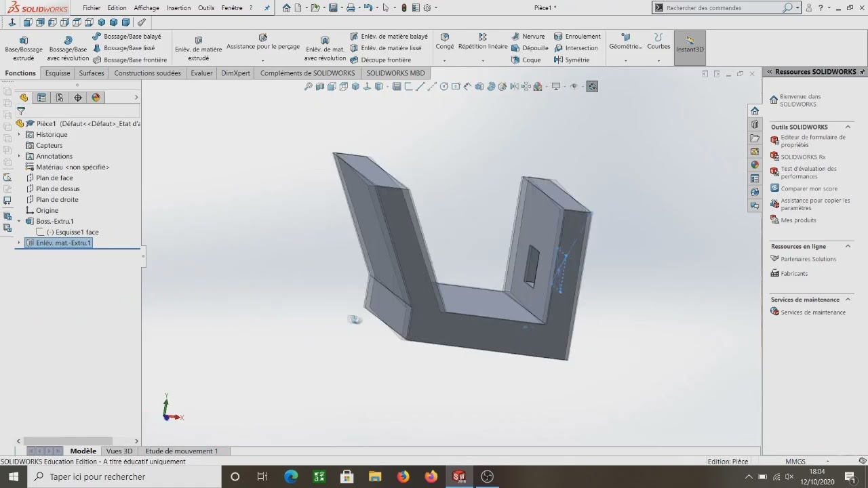Screen dimensions: 868x488
Task: Apply the Congé fillet tool
Action: 445,41
